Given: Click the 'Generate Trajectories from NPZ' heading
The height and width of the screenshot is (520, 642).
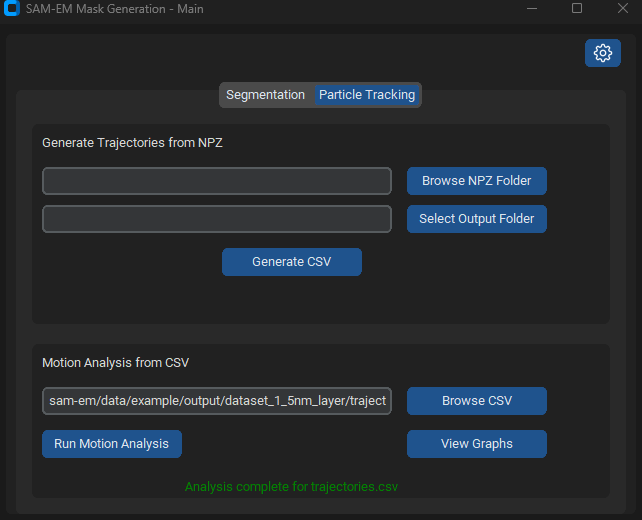Looking at the screenshot, I should tap(132, 143).
